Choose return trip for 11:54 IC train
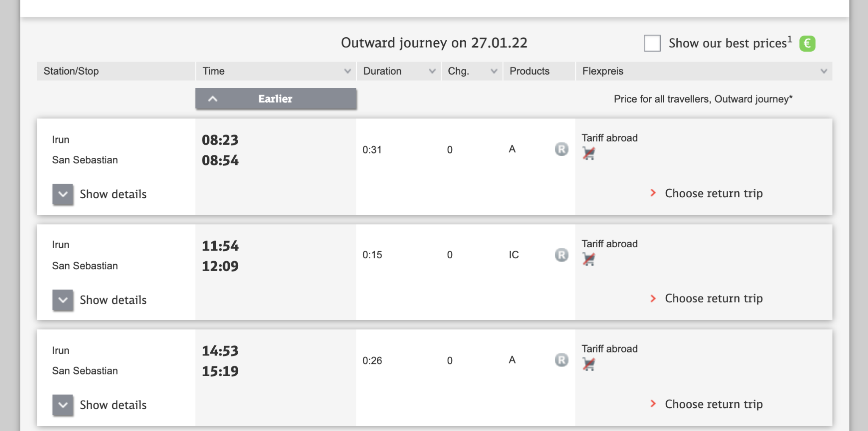Viewport: 868px width, 431px height. click(713, 299)
